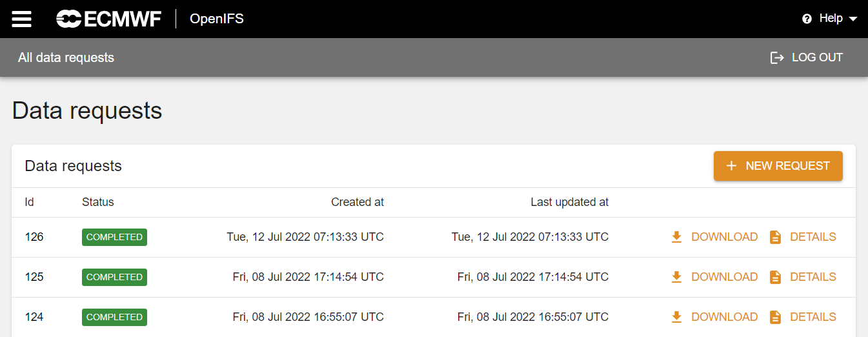This screenshot has height=337, width=868.
Task: Click download icon for request 125
Action: pyautogui.click(x=676, y=277)
